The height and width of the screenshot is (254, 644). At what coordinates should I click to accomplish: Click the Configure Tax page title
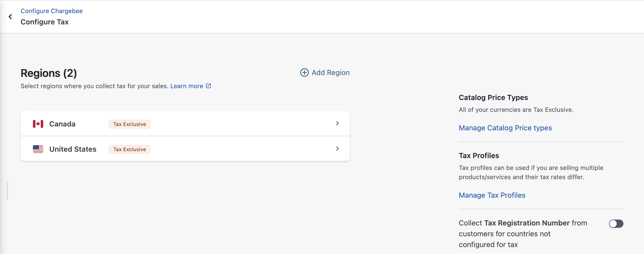(x=44, y=22)
